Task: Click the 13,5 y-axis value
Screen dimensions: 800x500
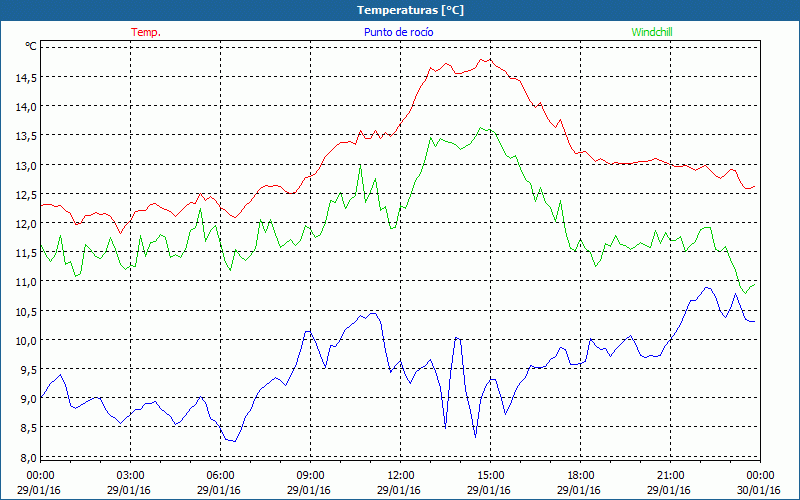Action: (27, 136)
